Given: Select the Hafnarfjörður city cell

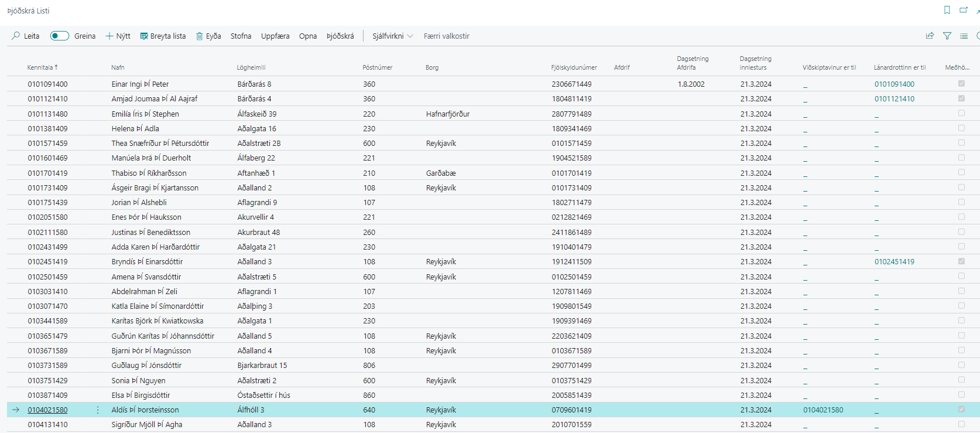Looking at the screenshot, I should (448, 114).
